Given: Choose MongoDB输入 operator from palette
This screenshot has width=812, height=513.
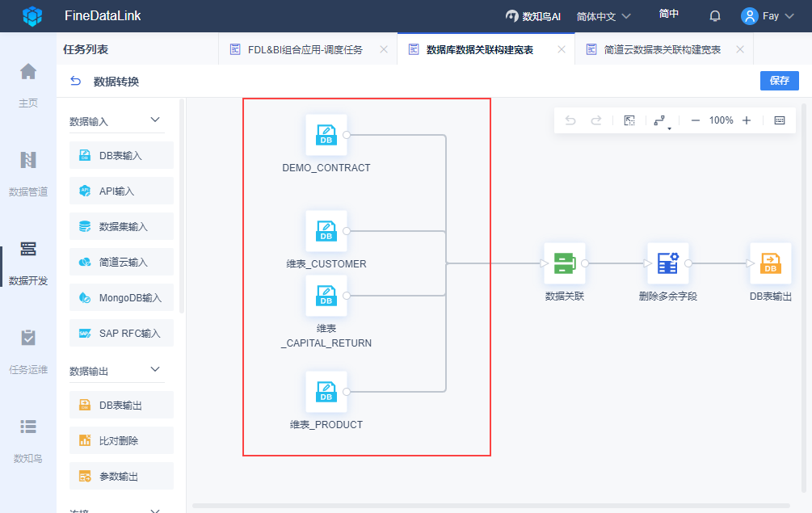Looking at the screenshot, I should [x=121, y=297].
